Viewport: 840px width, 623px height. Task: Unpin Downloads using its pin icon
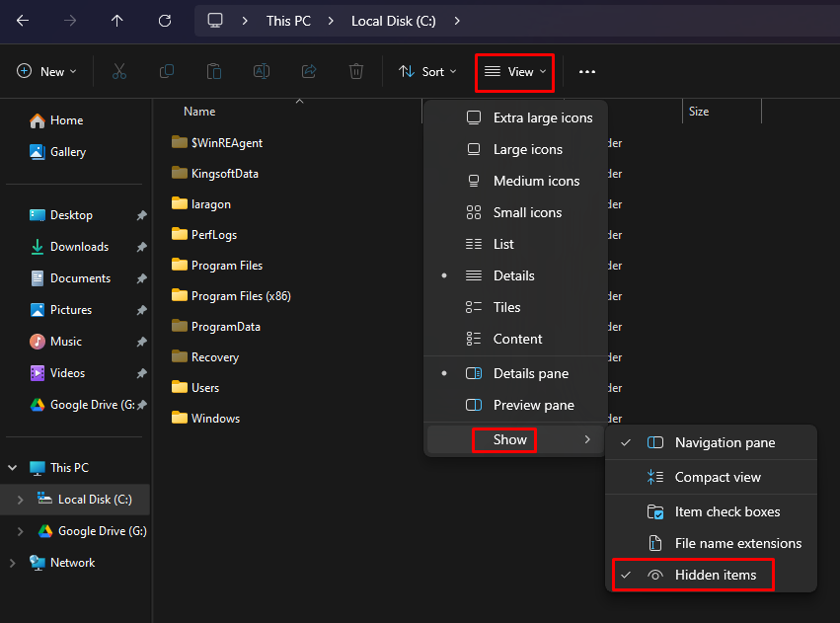[x=141, y=247]
